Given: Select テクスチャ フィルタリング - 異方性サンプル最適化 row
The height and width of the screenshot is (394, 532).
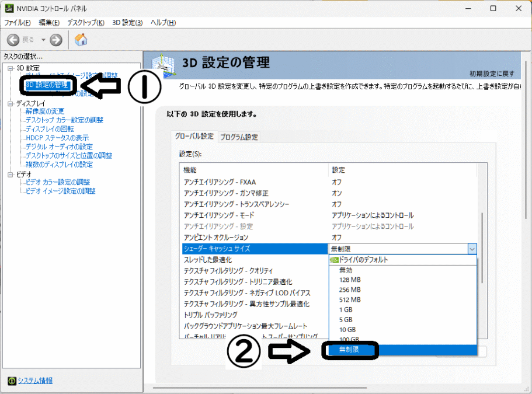Looking at the screenshot, I should pos(255,304).
